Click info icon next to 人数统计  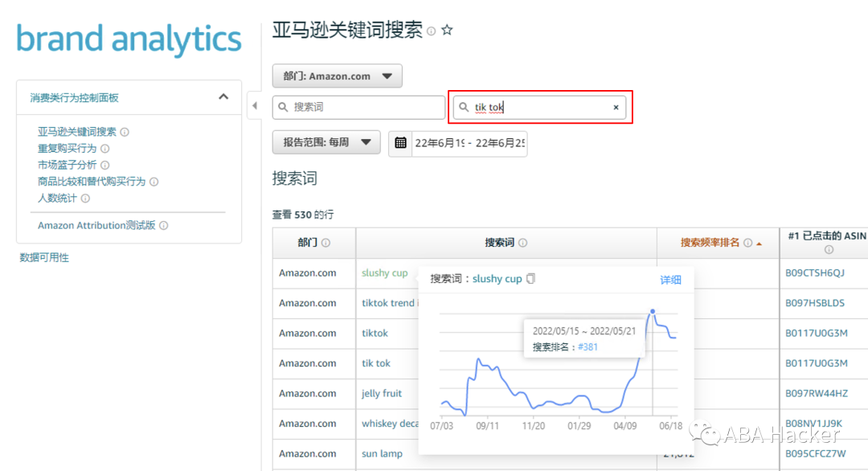coord(85,199)
